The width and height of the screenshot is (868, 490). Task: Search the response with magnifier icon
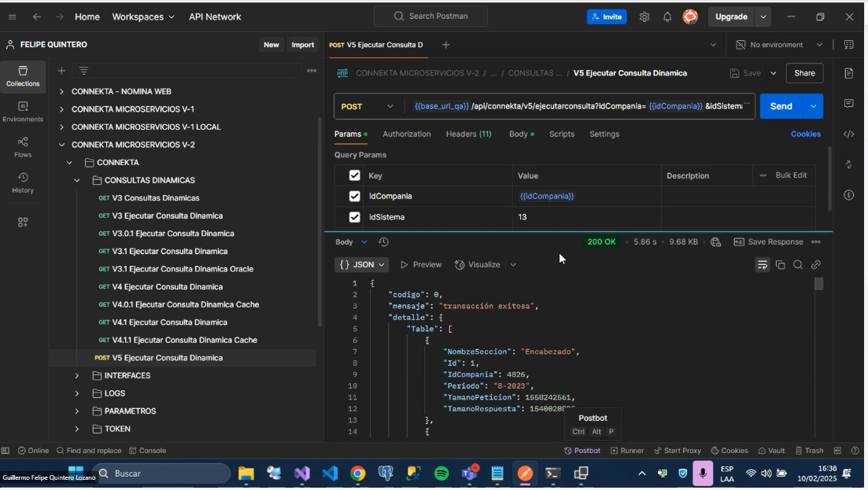tap(798, 265)
